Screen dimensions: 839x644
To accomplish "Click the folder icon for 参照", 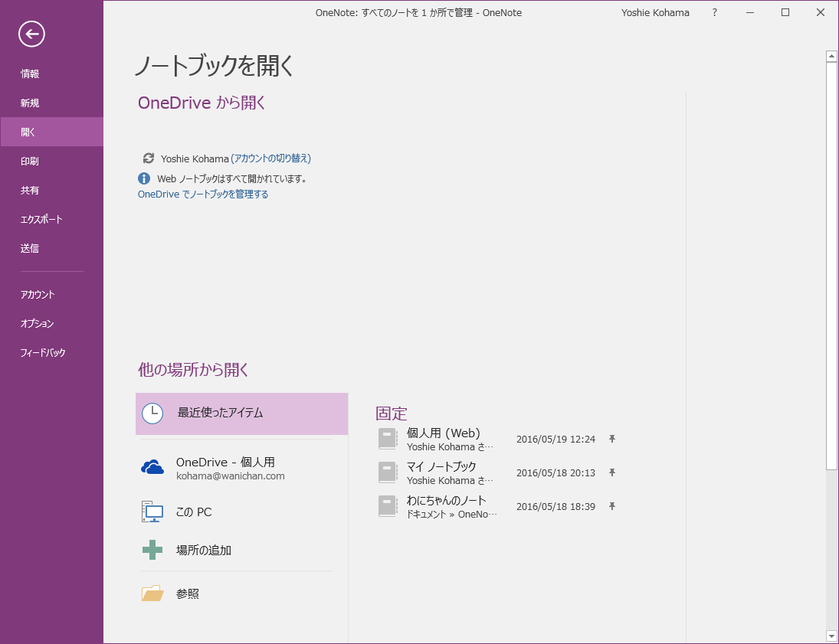I will (x=152, y=593).
